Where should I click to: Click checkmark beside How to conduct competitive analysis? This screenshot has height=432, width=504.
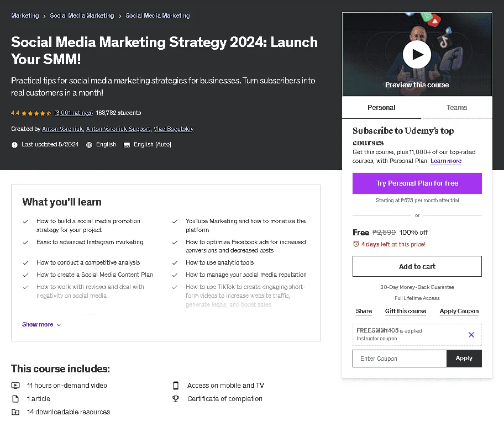pos(26,262)
